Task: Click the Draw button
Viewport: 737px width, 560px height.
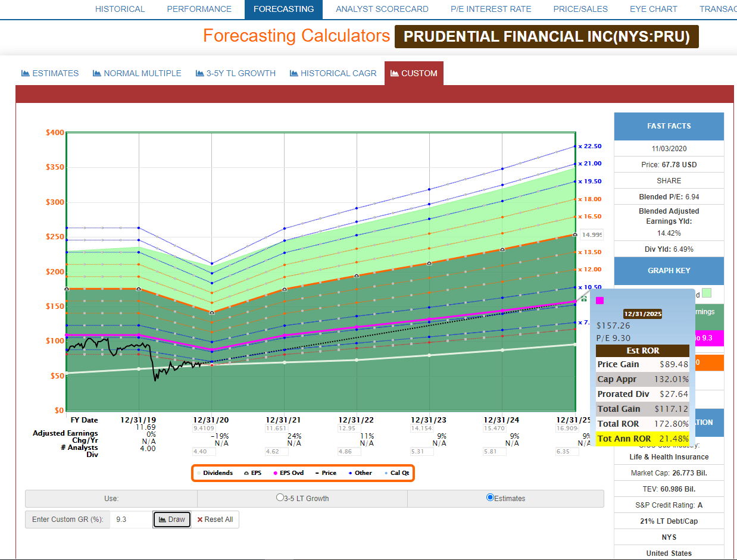Action: pyautogui.click(x=172, y=520)
